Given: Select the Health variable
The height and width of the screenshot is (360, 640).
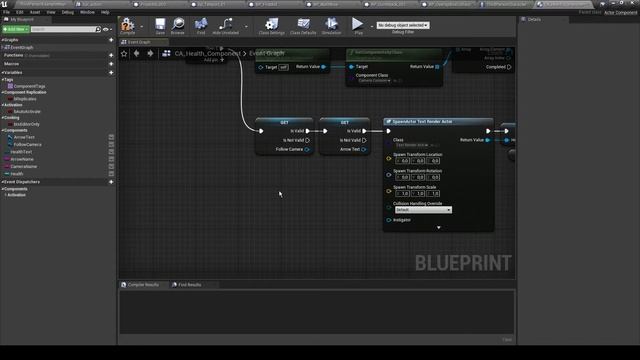Looking at the screenshot, I should coord(16,174).
